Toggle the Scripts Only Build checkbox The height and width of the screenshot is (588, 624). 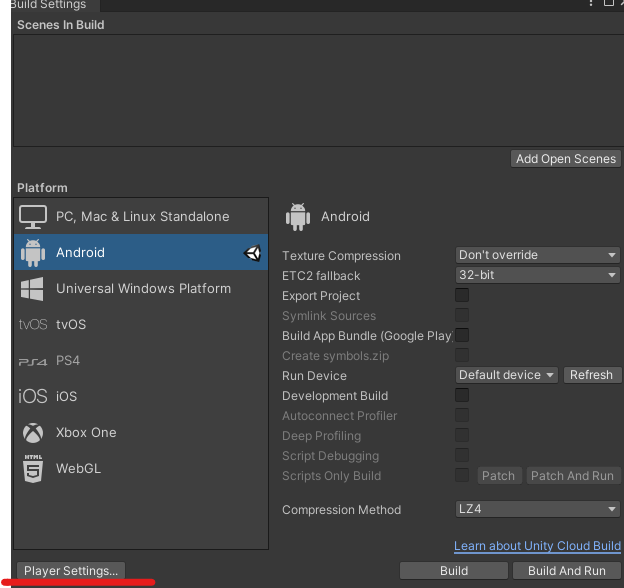[462, 475]
